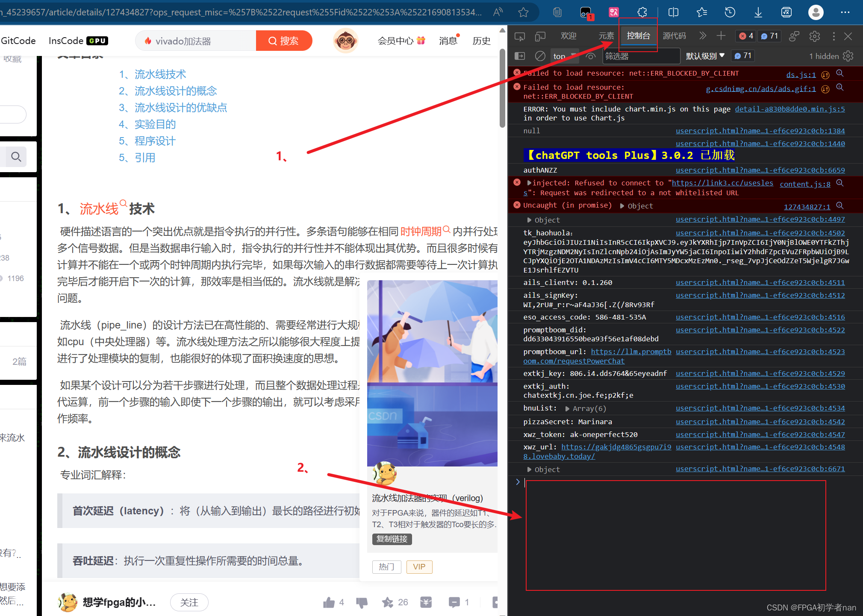863x616 pixels.
Task: Activate the inspect element picker icon
Action: point(519,36)
